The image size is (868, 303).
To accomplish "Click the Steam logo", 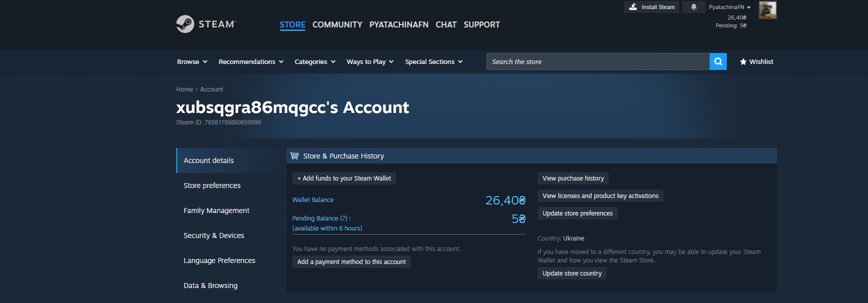I will [206, 24].
